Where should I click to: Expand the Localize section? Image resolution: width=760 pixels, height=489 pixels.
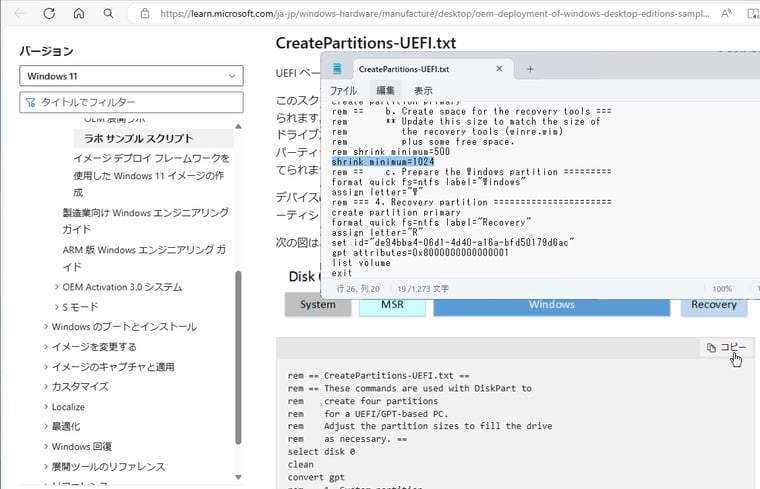coord(46,407)
